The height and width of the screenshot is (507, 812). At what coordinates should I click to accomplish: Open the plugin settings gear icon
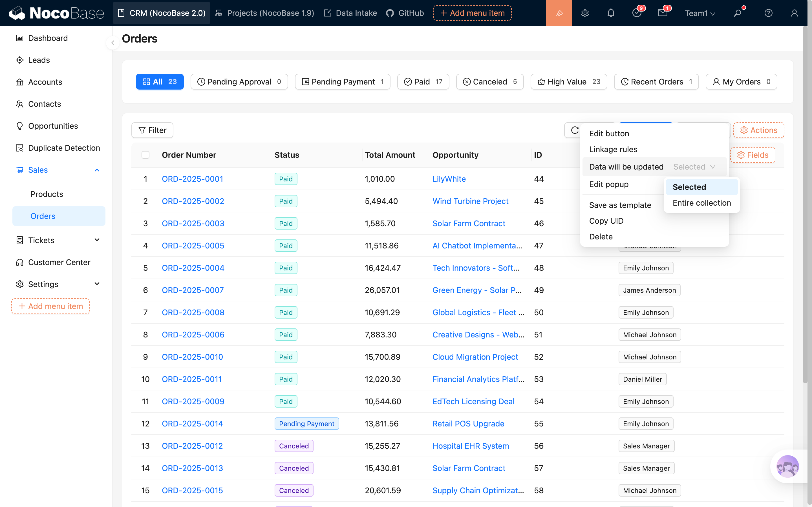point(585,13)
